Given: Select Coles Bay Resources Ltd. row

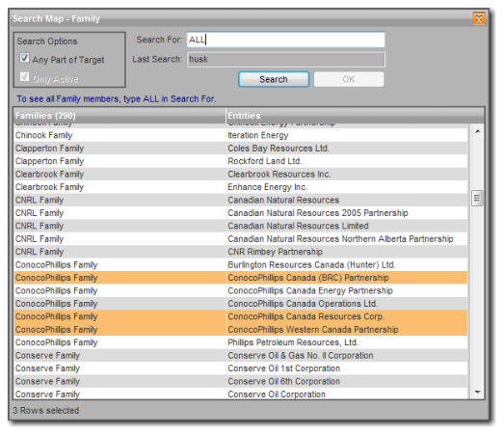Looking at the screenshot, I should tap(241, 148).
